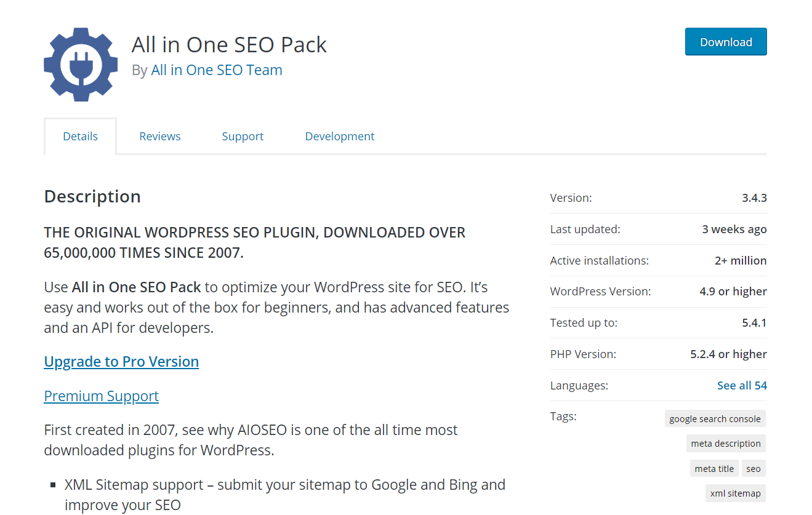Click the 'Tested up to:' label

click(584, 322)
